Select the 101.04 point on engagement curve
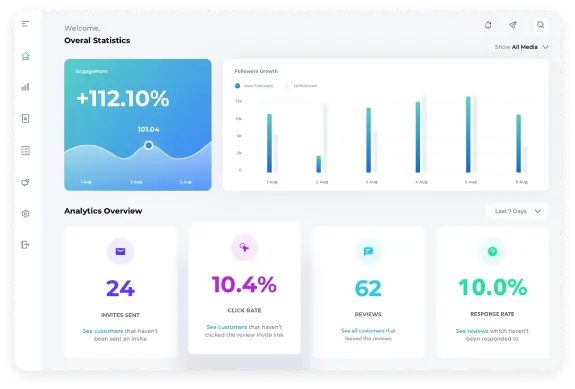The height and width of the screenshot is (389, 575). pos(149,146)
